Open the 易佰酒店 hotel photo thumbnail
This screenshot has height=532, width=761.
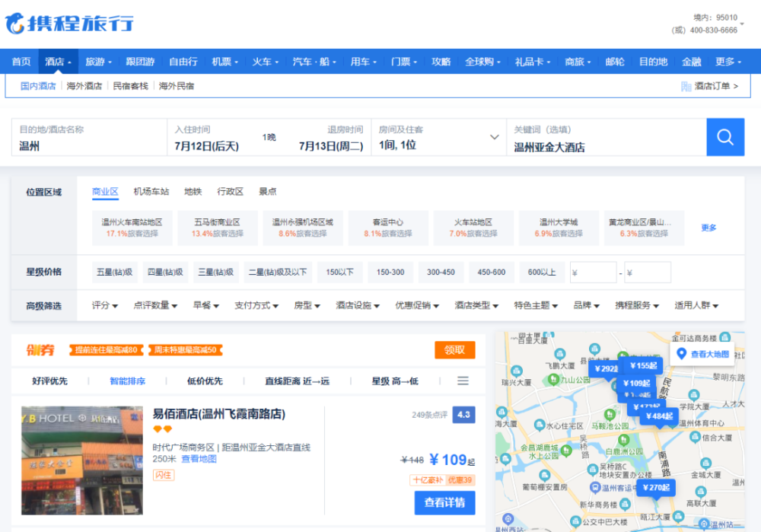82,460
